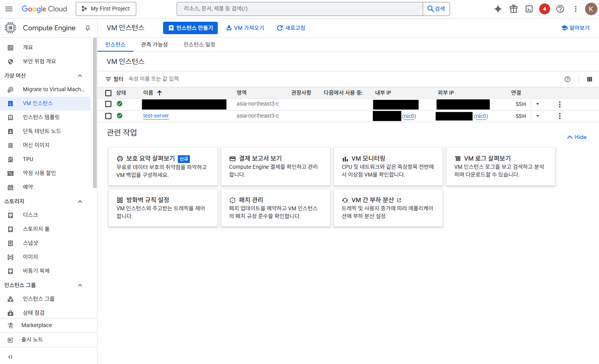Screen dimensions: 599x364
Task: Open 방화벽 규칙 설정 card
Action: click(x=163, y=208)
